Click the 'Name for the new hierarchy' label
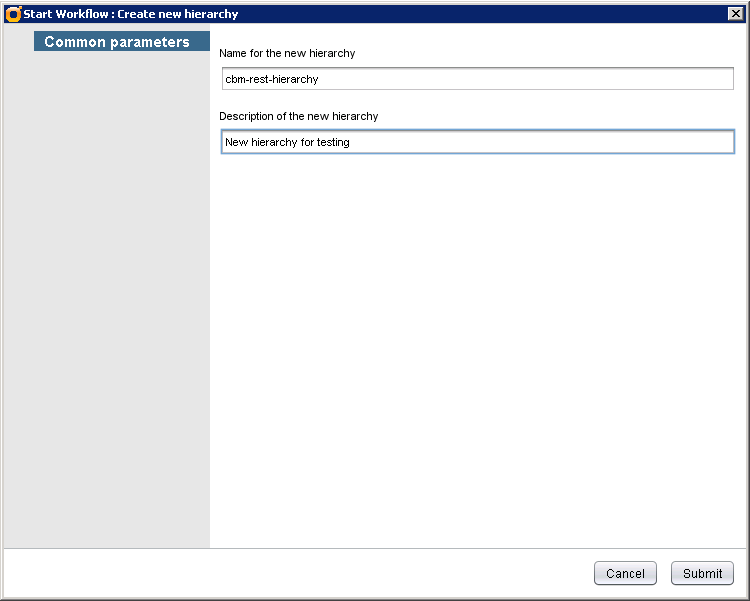The image size is (750, 601). pos(287,53)
